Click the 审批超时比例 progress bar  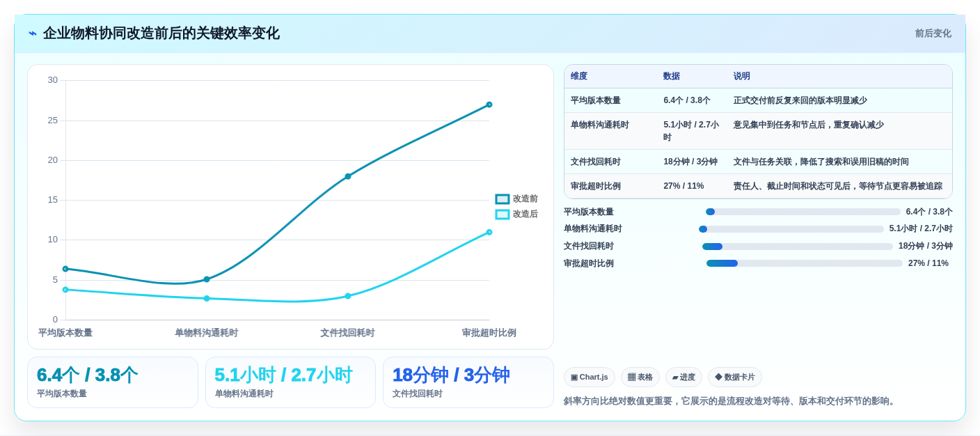point(805,263)
